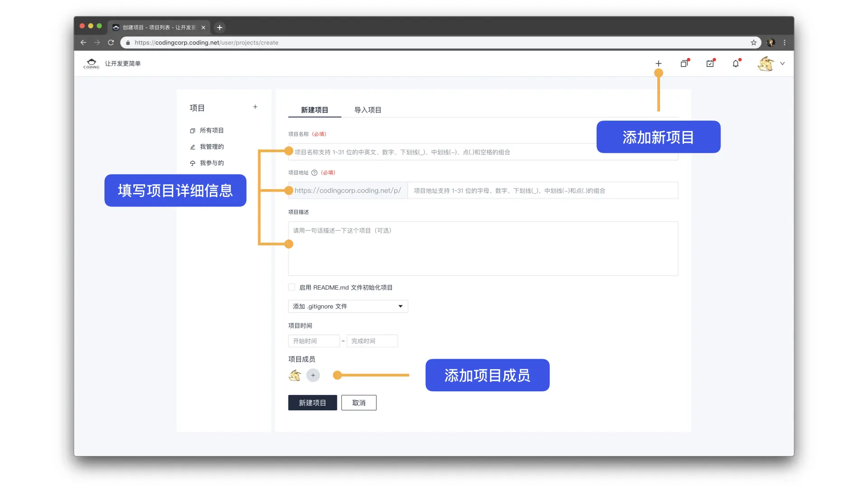Click the 新建项目 submit button
The height and width of the screenshot is (488, 868).
click(x=312, y=403)
